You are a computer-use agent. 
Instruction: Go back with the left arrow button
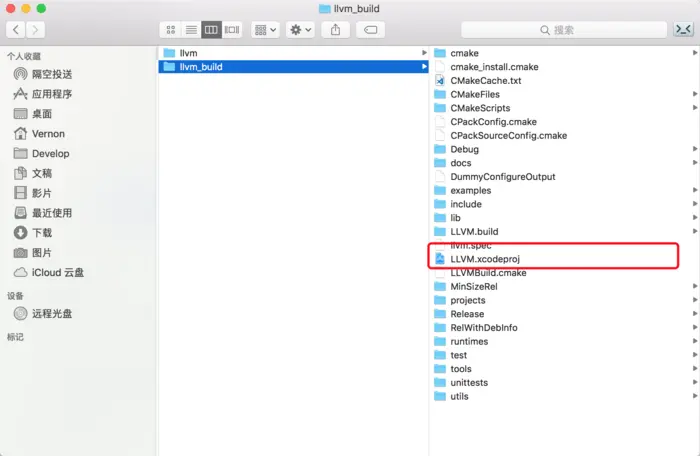coord(16,30)
